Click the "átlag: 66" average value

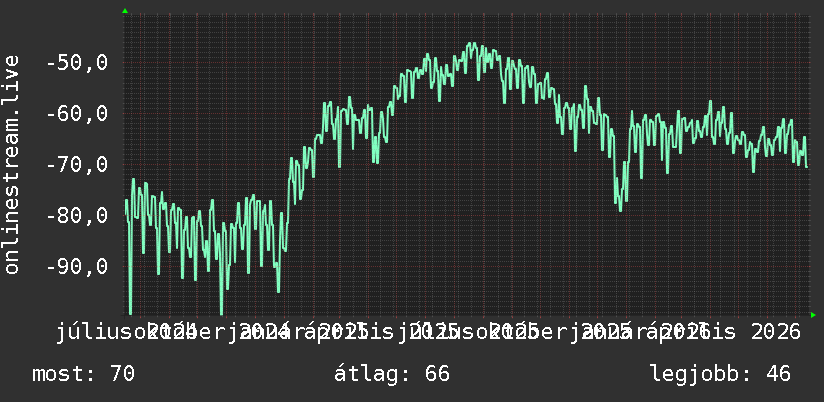392,374
